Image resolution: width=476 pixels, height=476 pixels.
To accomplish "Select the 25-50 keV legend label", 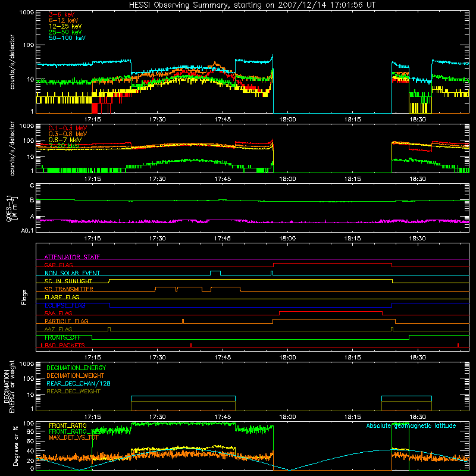I will 65,32.
